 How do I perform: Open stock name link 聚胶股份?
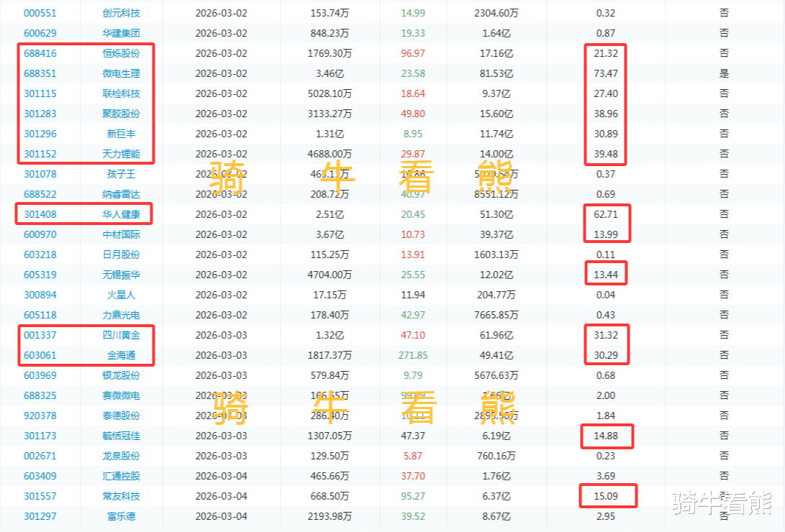pos(121,114)
